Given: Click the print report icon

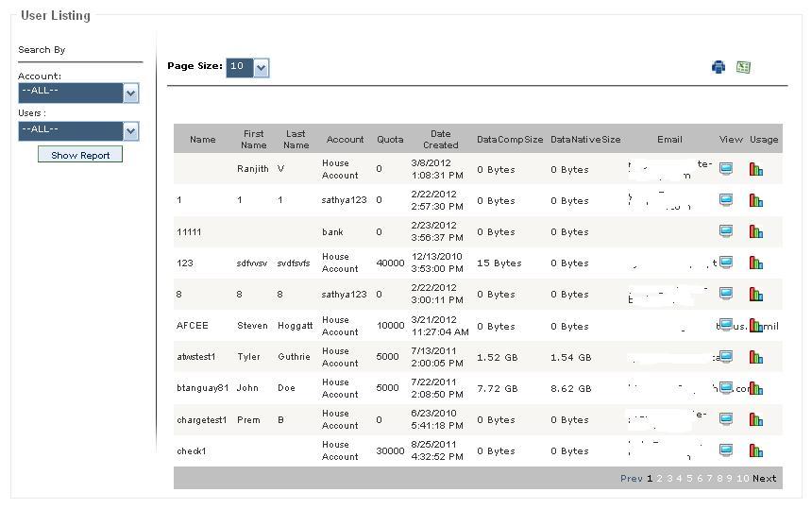Looking at the screenshot, I should pos(719,67).
